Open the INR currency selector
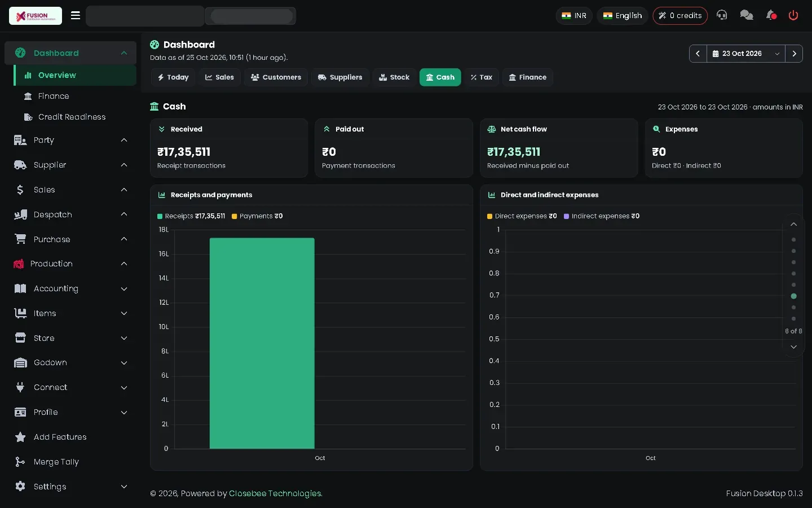This screenshot has height=508, width=812. click(574, 15)
